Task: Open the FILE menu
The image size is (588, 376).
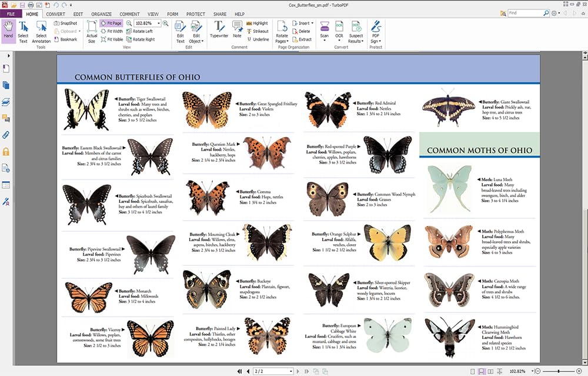Action: (x=11, y=14)
